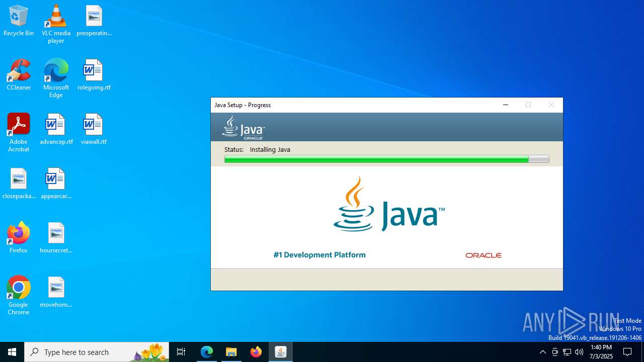644x362 pixels.
Task: Show hidden system tray icons
Action: (x=542, y=352)
